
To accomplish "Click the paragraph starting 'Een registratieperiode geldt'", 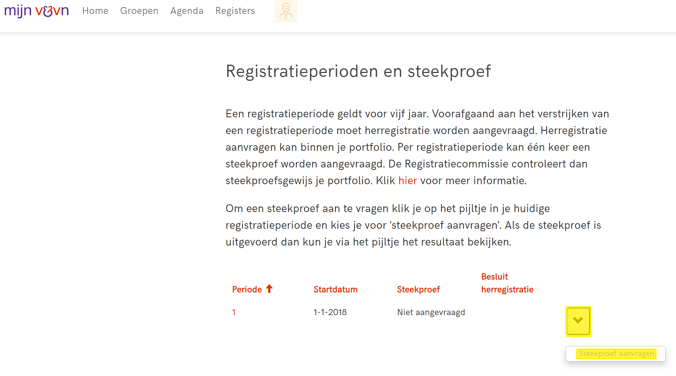I will tap(417, 147).
